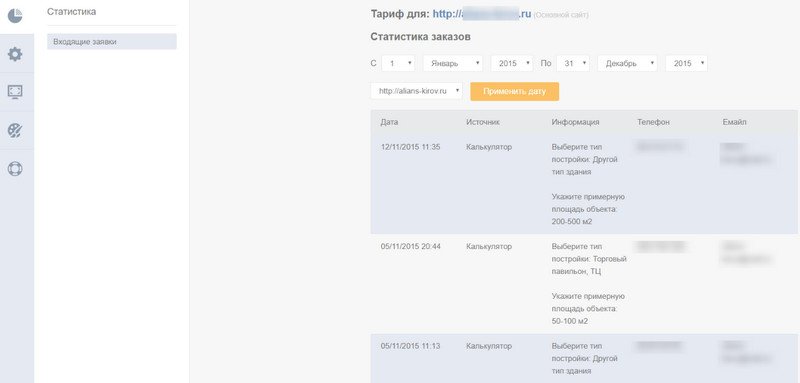Click the Статистика заказов heading
The width and height of the screenshot is (800, 383).
click(421, 37)
